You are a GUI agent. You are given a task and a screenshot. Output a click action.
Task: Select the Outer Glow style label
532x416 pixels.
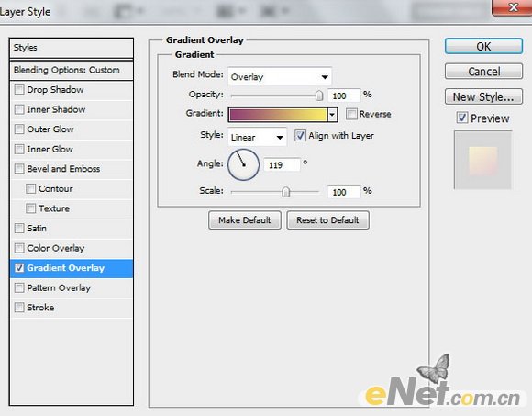tap(50, 129)
